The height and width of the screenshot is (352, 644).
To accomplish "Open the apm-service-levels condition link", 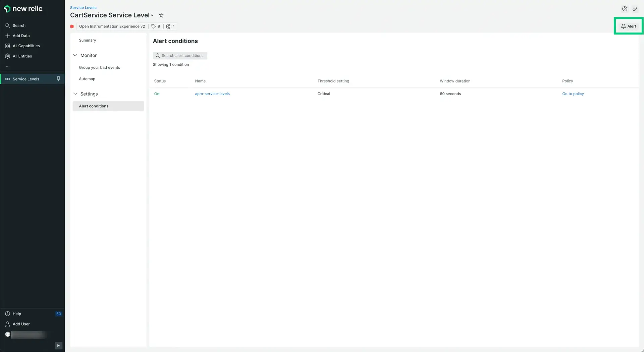I will pyautogui.click(x=212, y=94).
